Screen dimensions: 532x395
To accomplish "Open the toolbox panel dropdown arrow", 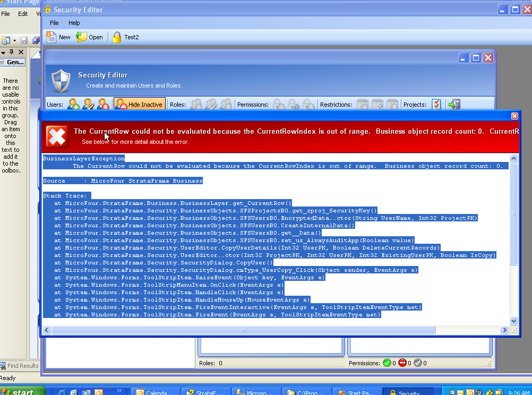I will coord(3,52).
